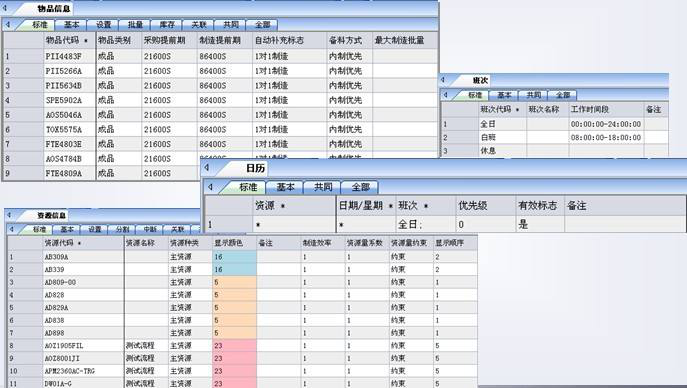Select item code FTE4809A cell
687x388 pixels.
click(69, 173)
